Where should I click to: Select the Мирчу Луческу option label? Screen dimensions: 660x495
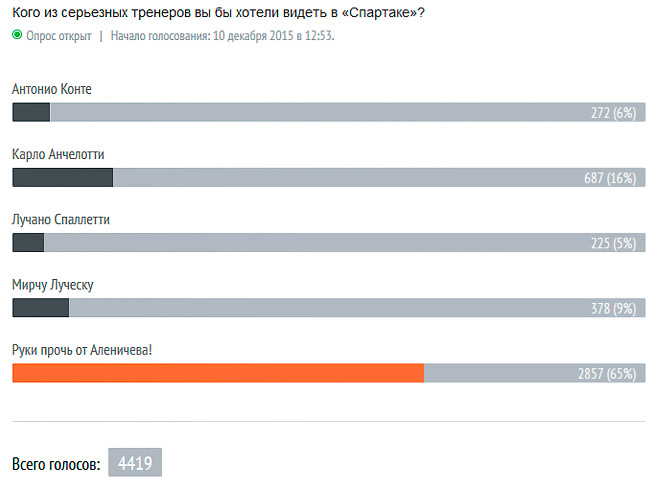pos(53,285)
